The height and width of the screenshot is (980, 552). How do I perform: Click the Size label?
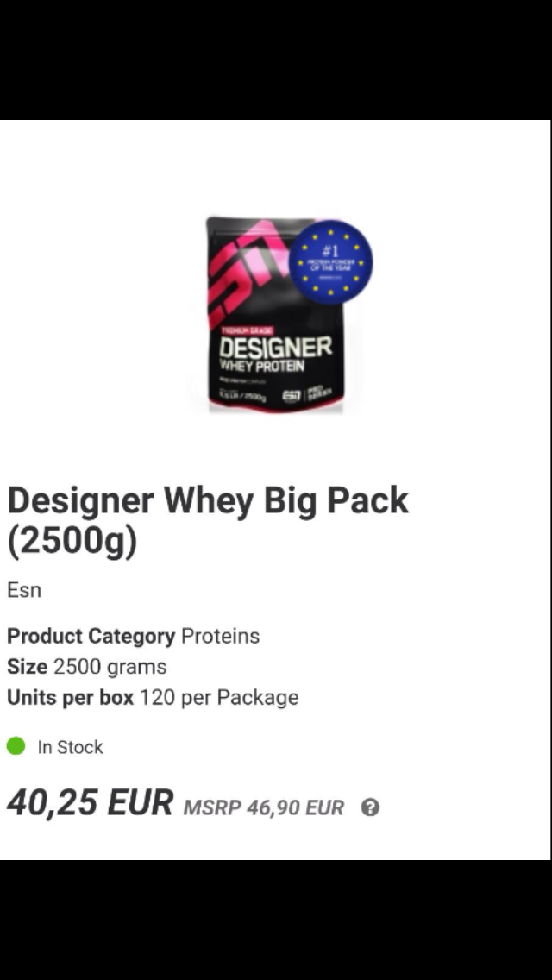(27, 667)
